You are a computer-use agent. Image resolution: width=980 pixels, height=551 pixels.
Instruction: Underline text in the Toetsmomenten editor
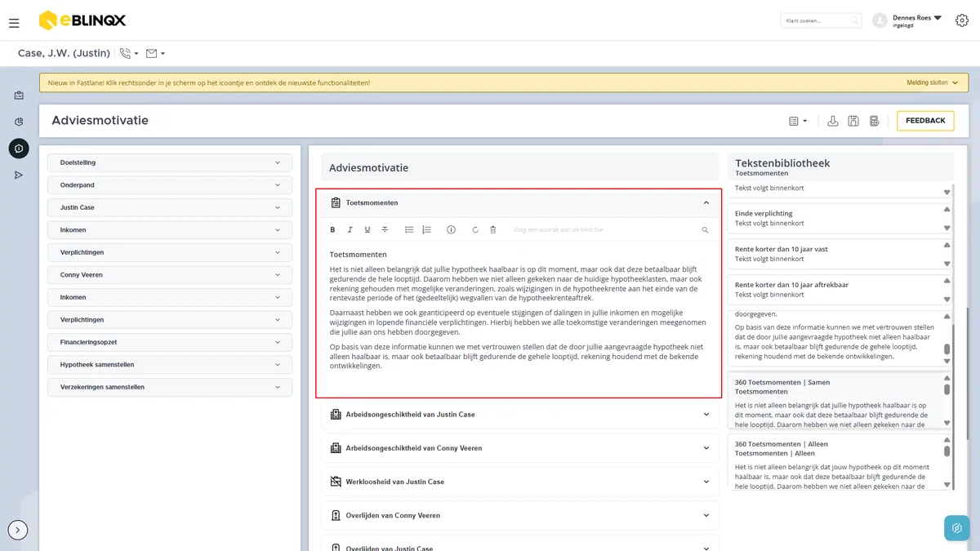(367, 230)
